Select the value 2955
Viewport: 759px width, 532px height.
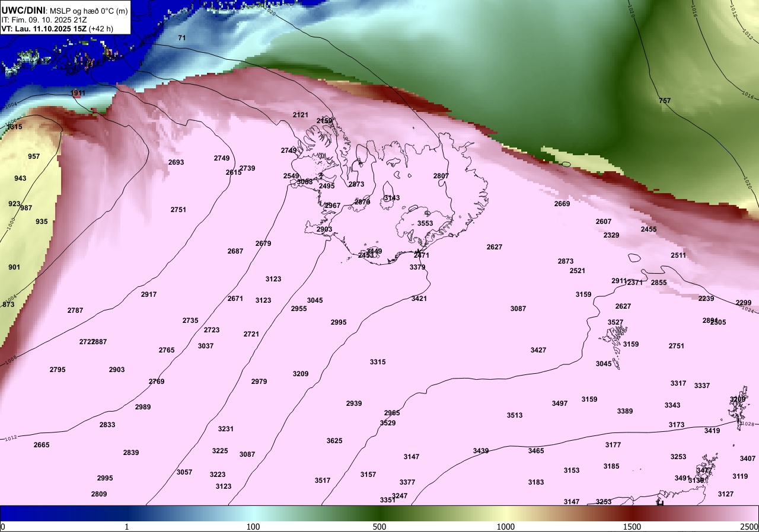299,309
